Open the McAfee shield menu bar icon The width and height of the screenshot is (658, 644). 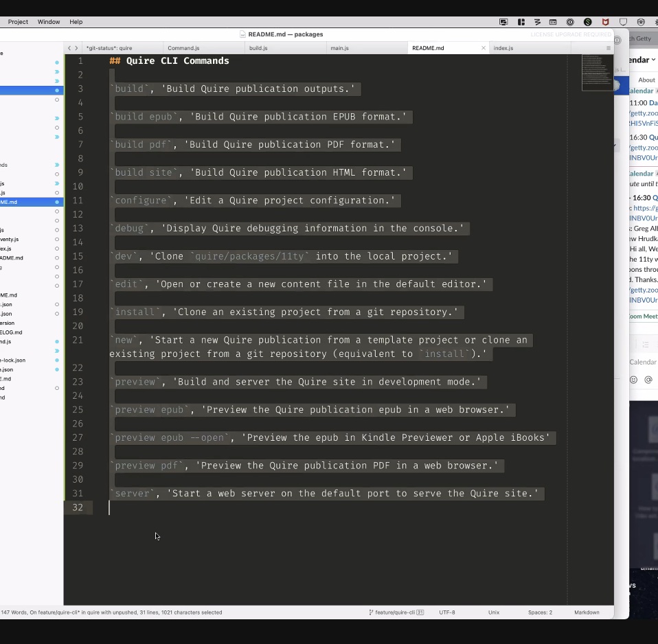[x=605, y=22]
